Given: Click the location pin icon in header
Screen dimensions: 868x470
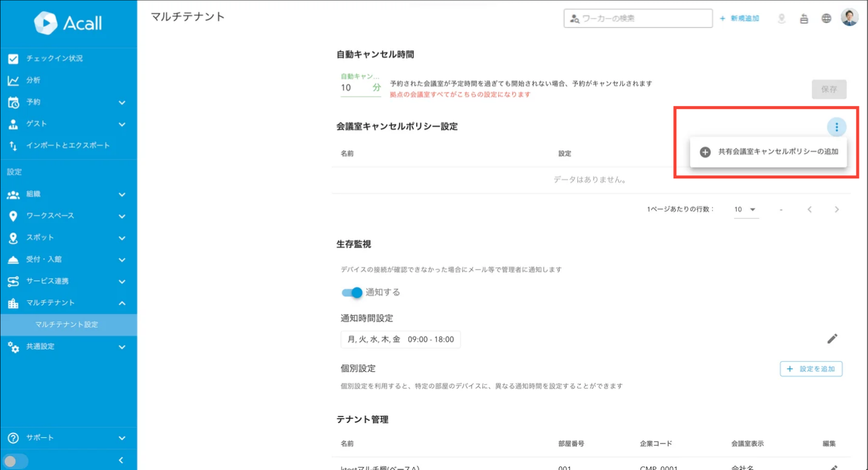Looking at the screenshot, I should [782, 18].
